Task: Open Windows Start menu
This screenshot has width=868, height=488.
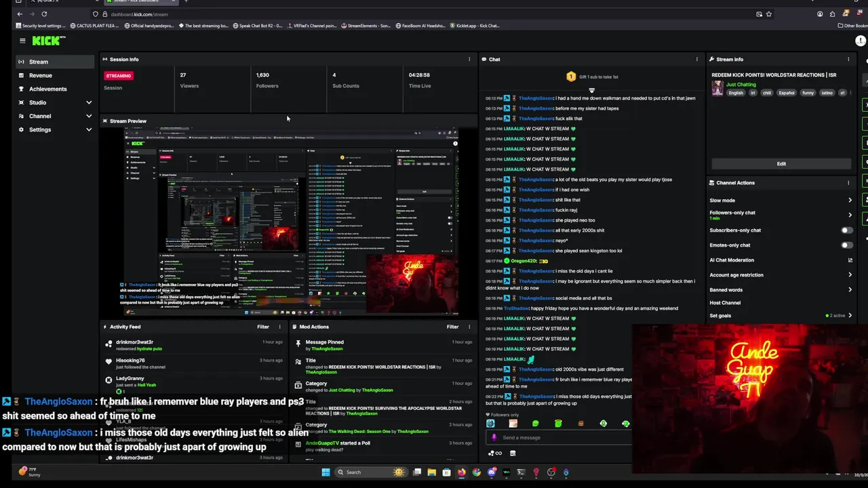Action: (x=325, y=472)
